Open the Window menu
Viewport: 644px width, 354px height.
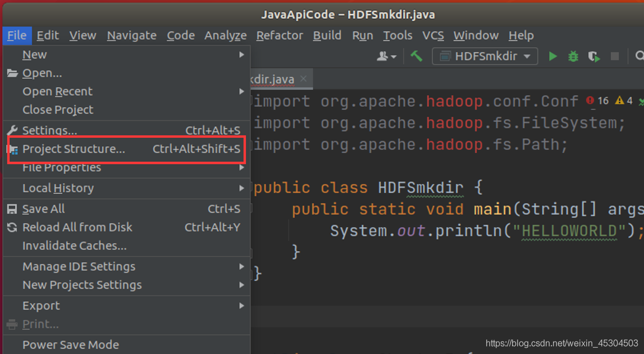tap(476, 36)
